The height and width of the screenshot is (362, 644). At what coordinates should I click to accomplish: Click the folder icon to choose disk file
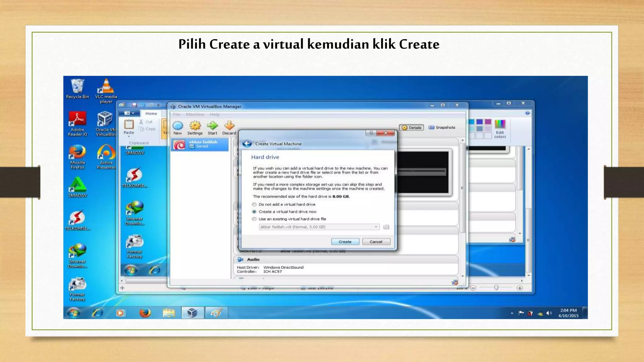tap(386, 227)
